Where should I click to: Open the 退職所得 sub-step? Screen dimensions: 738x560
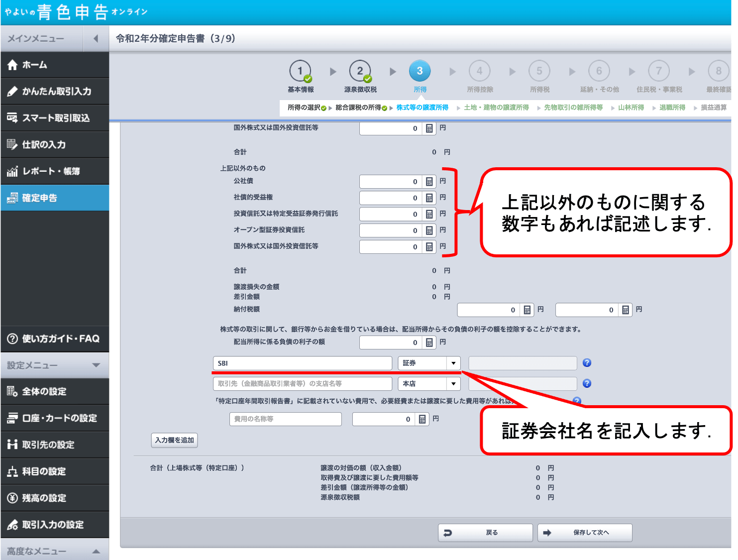coord(672,108)
